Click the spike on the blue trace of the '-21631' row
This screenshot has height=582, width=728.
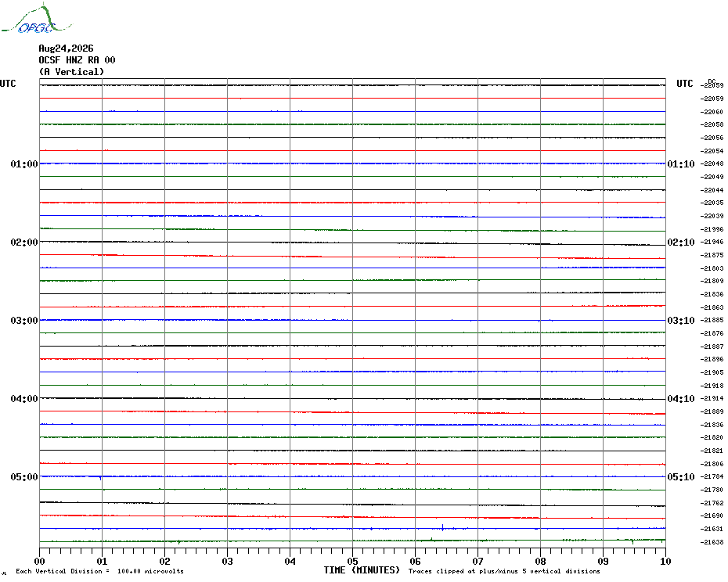point(442,527)
